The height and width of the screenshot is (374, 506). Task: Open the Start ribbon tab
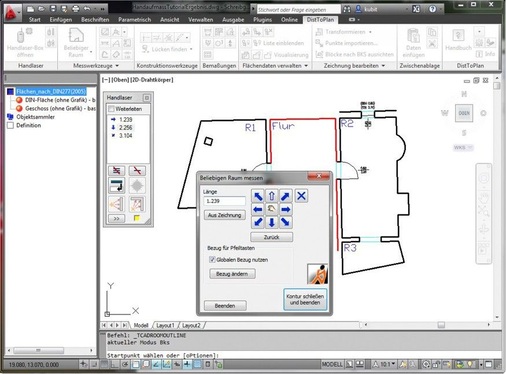pyautogui.click(x=34, y=20)
